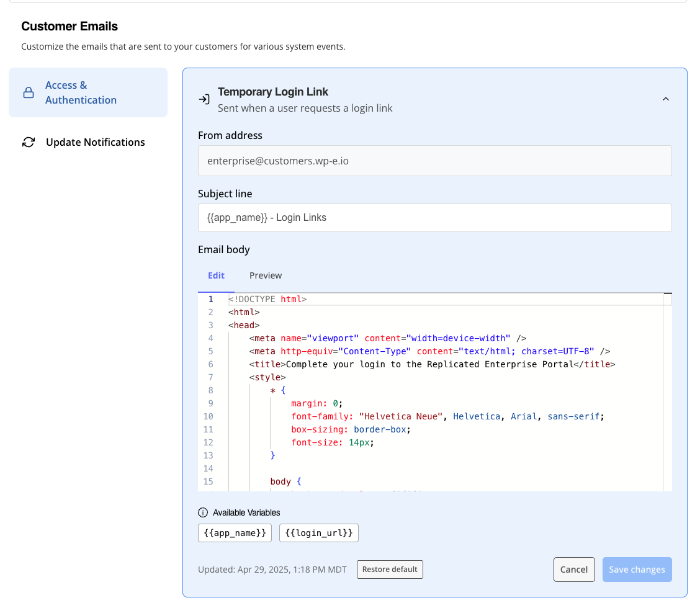This screenshot has width=700, height=608.
Task: Collapse the Temporary Login Link section
Action: pyautogui.click(x=666, y=98)
